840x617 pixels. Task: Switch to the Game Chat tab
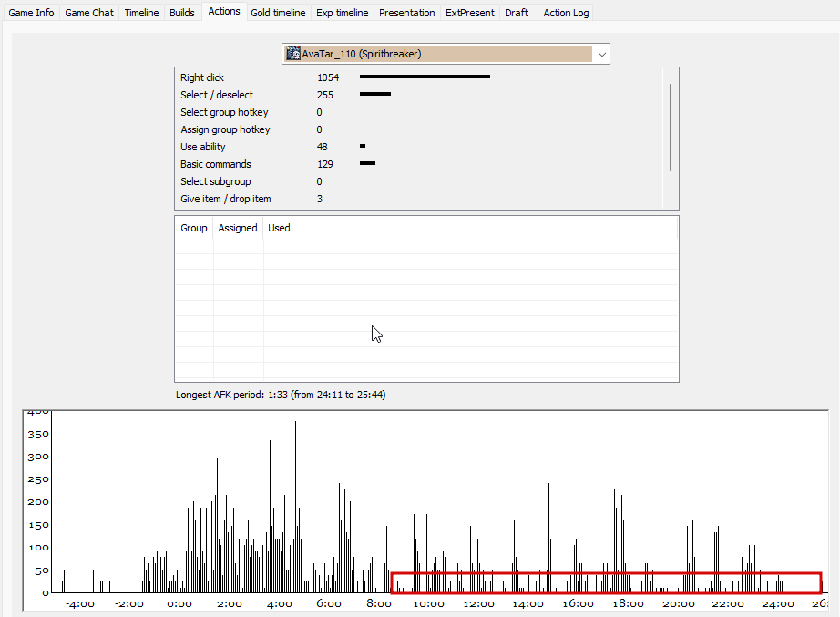click(89, 13)
